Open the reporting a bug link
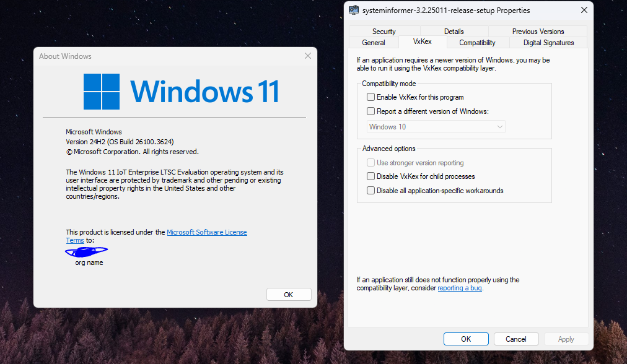 tap(460, 288)
